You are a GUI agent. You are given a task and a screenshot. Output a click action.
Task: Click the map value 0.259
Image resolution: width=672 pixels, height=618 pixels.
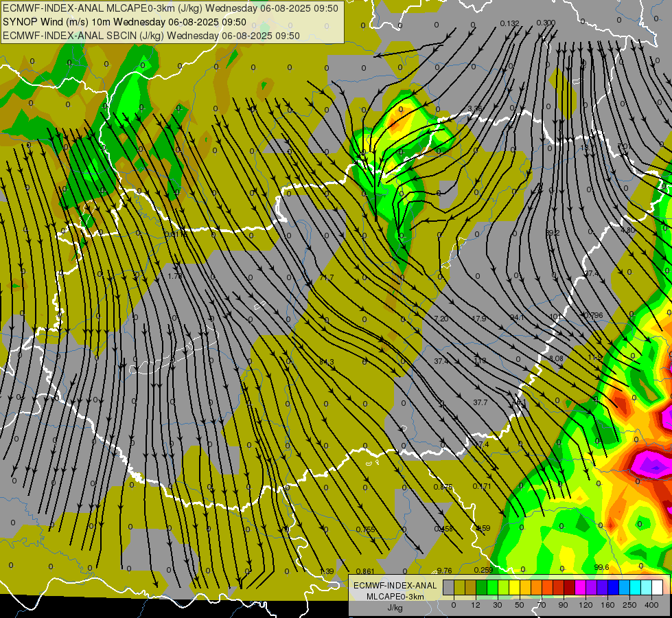(483, 570)
